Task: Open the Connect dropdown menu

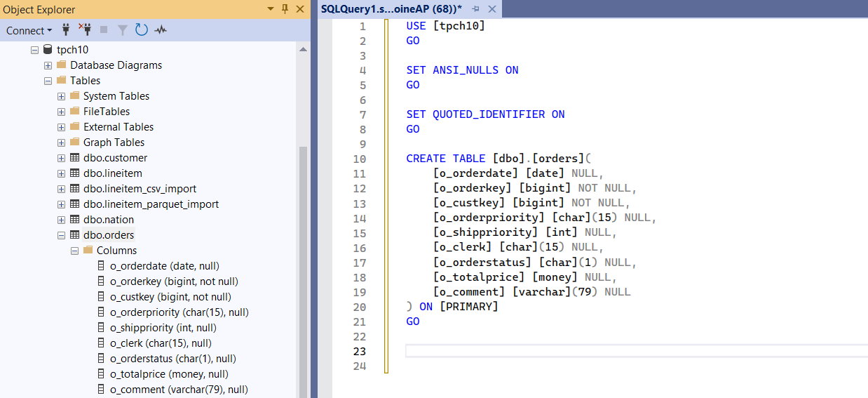Action: (29, 30)
